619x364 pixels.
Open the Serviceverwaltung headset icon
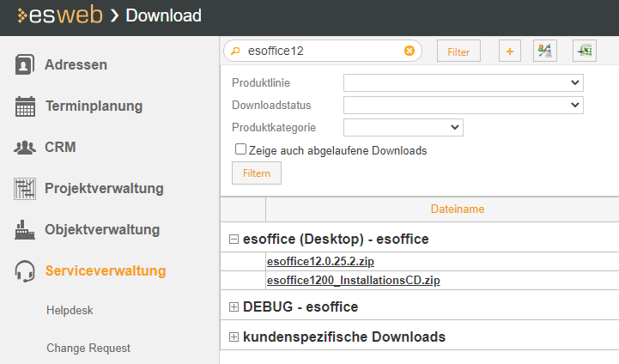click(x=25, y=271)
